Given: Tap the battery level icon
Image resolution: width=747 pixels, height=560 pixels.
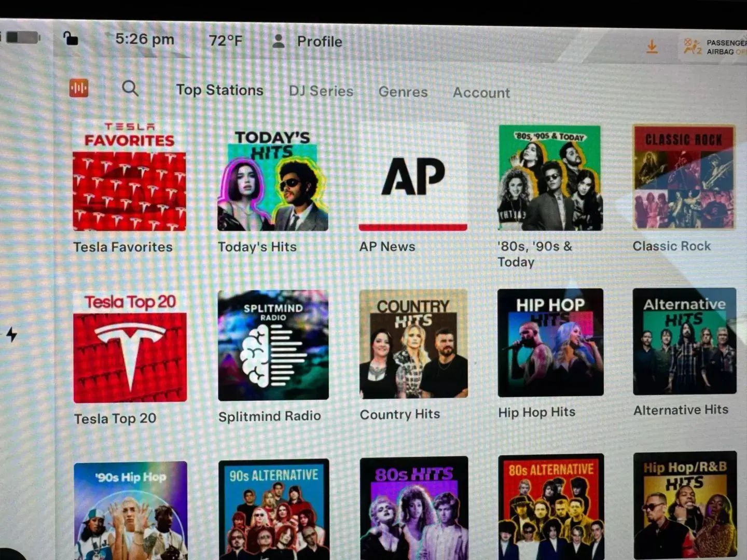Looking at the screenshot, I should [22, 37].
